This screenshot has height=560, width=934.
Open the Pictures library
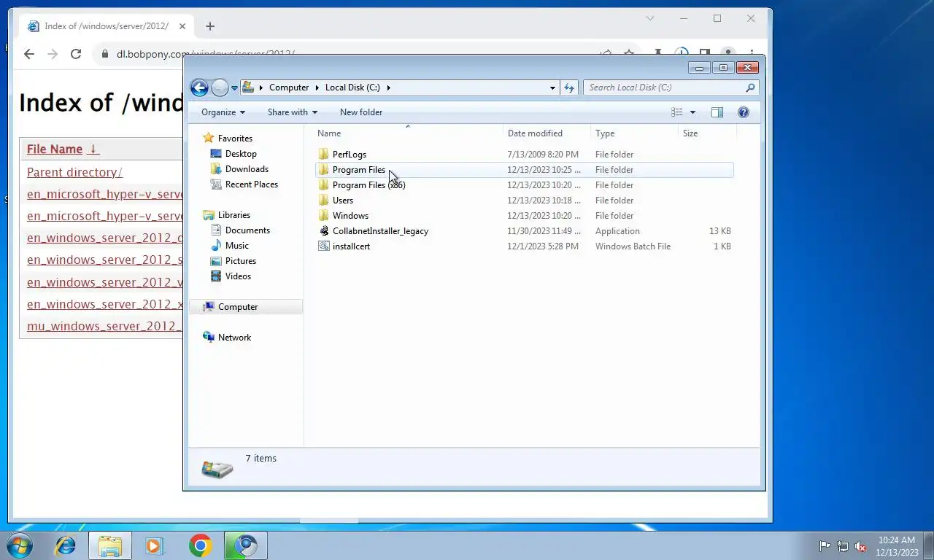click(x=241, y=261)
